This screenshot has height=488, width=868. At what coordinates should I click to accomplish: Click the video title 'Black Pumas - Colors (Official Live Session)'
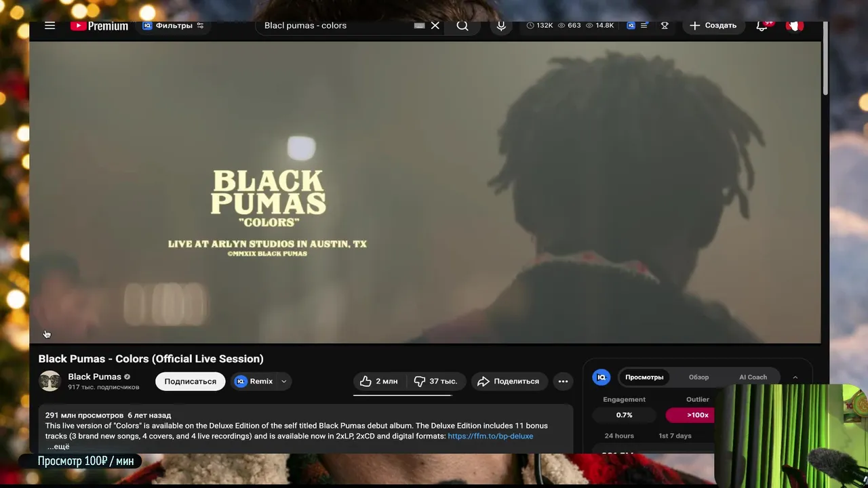point(151,359)
